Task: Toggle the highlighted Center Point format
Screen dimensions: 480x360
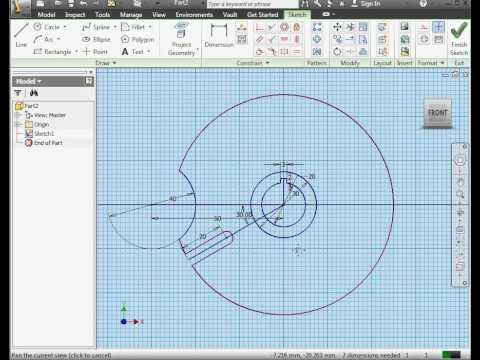Action: click(x=439, y=27)
